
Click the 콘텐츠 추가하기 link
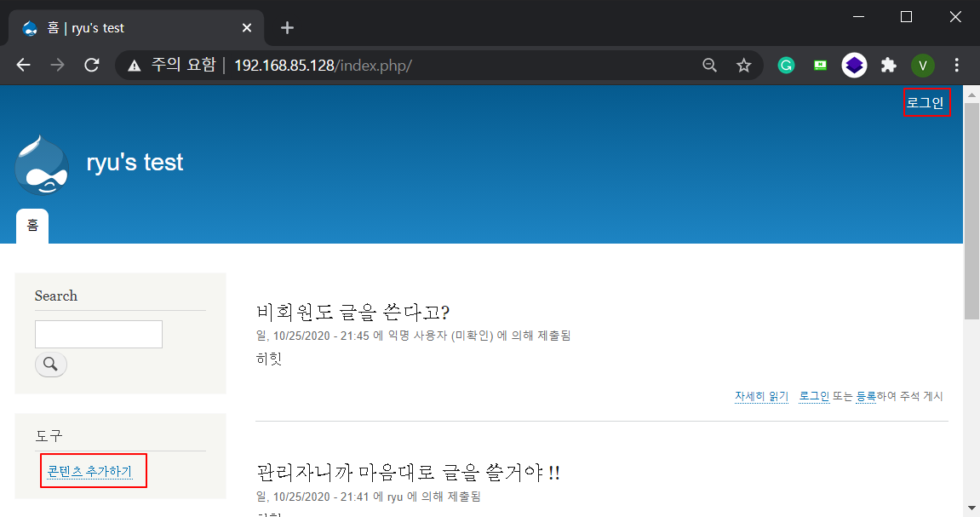tap(90, 471)
